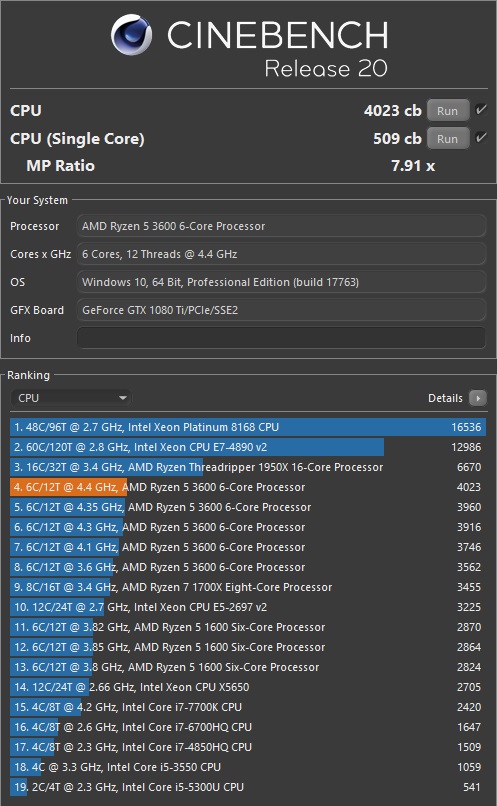Select Intel Core i7-4850HQ row
497x806 pixels.
coord(248,747)
